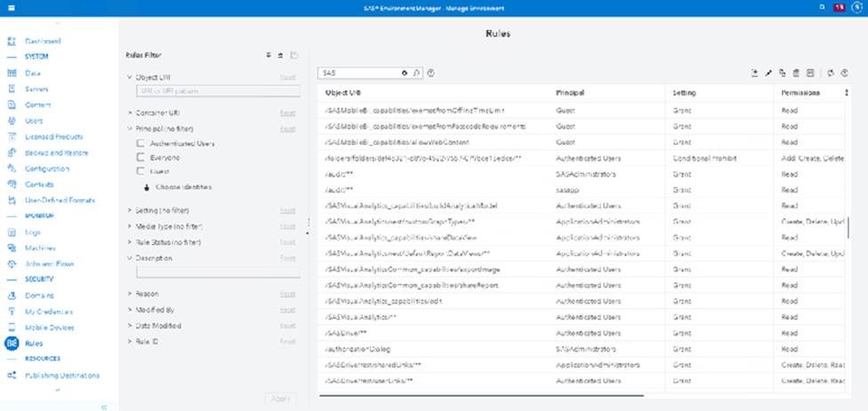Viewport: 868px width, 411px height.
Task: Collapse the Object URI filter section
Action: pos(130,77)
